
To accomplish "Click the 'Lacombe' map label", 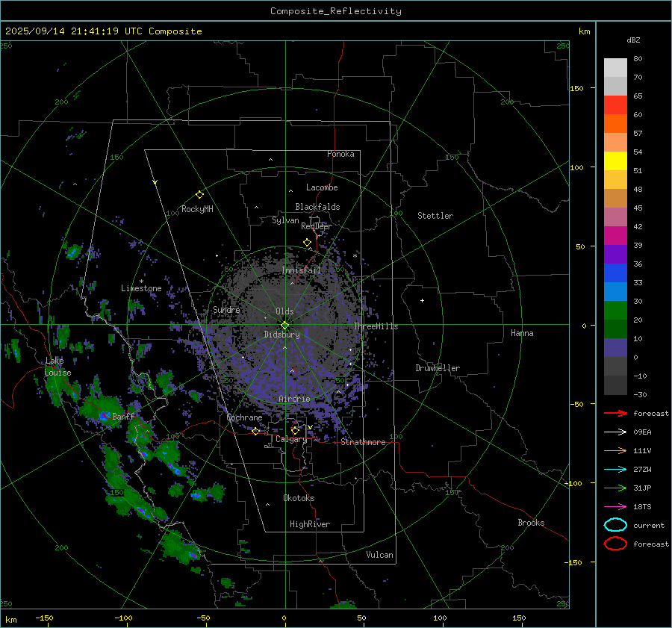I will click(322, 187).
